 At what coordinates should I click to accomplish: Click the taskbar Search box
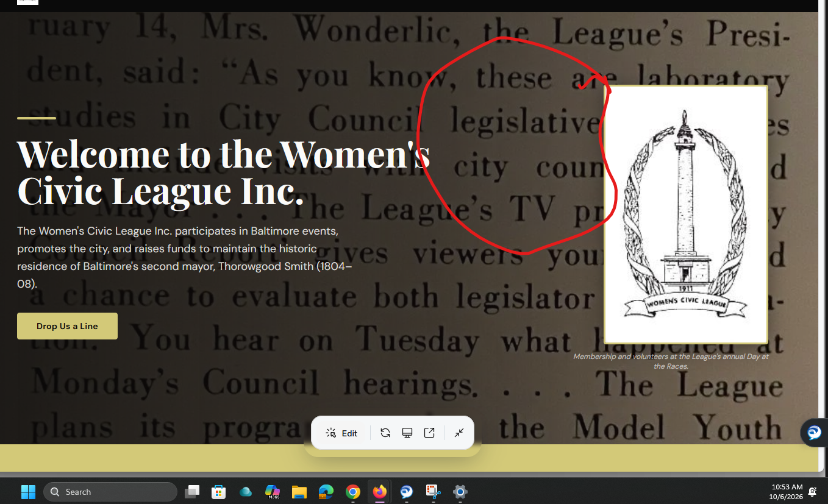(x=110, y=492)
